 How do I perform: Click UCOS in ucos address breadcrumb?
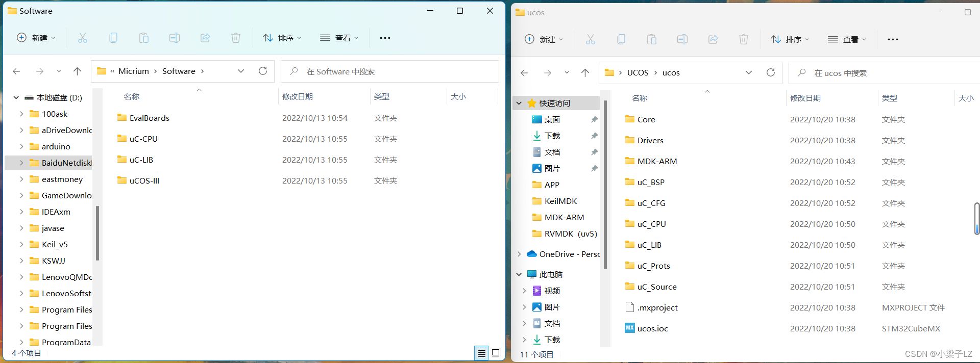(x=638, y=72)
